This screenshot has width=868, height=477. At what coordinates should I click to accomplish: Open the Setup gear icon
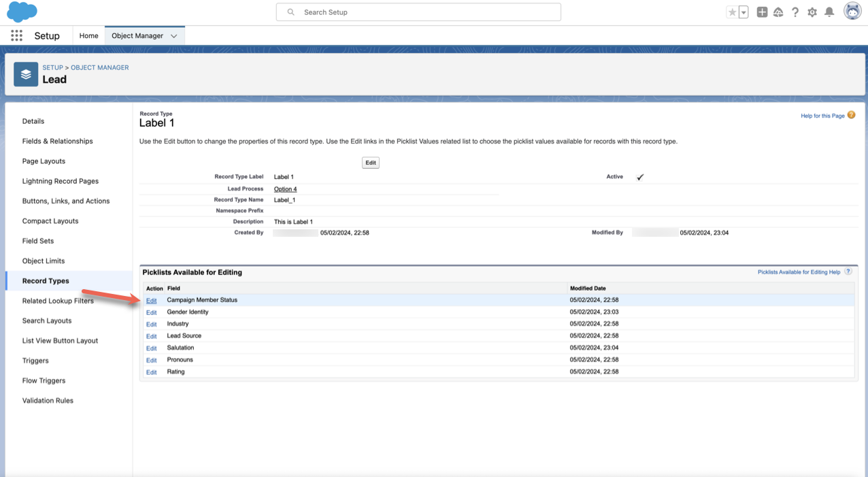tap(812, 12)
